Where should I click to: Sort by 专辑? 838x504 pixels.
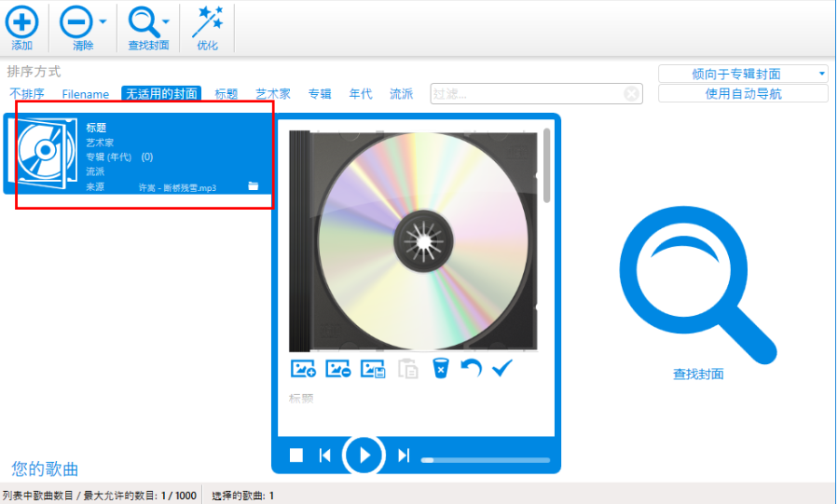point(320,94)
